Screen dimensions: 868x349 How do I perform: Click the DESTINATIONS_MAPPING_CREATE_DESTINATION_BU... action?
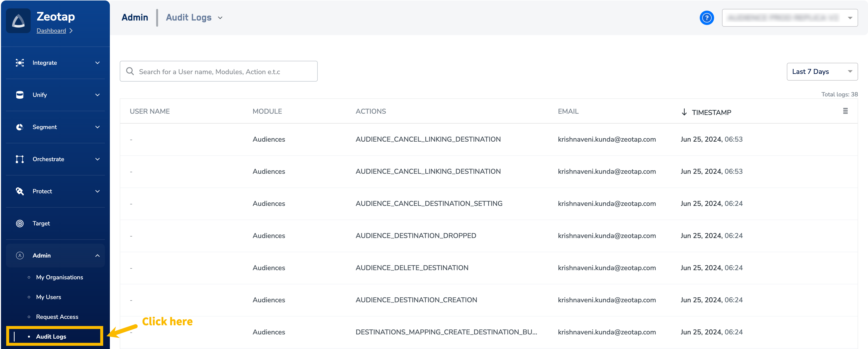click(446, 332)
